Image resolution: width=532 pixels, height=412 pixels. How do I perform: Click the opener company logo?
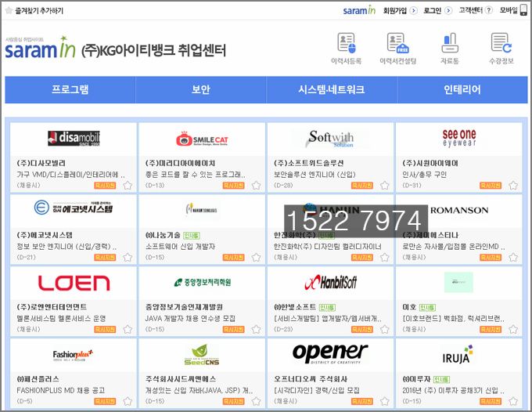point(330,353)
